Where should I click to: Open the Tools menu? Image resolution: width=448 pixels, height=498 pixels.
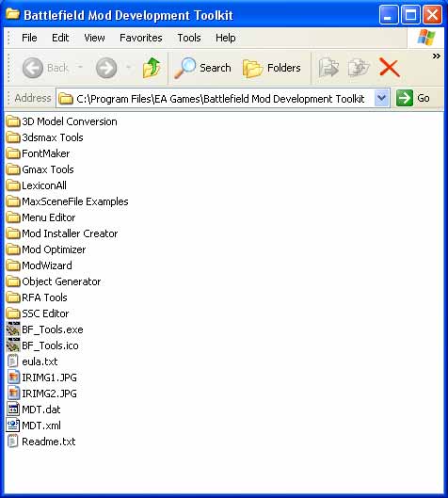pyautogui.click(x=189, y=38)
